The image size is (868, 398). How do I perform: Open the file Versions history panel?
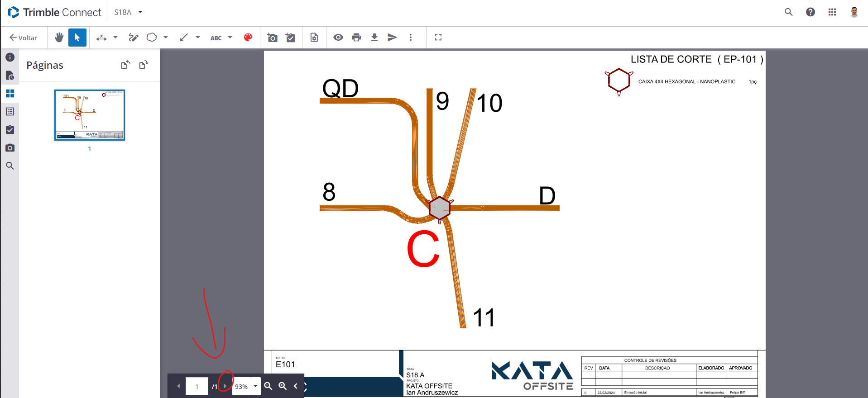pyautogui.click(x=10, y=76)
